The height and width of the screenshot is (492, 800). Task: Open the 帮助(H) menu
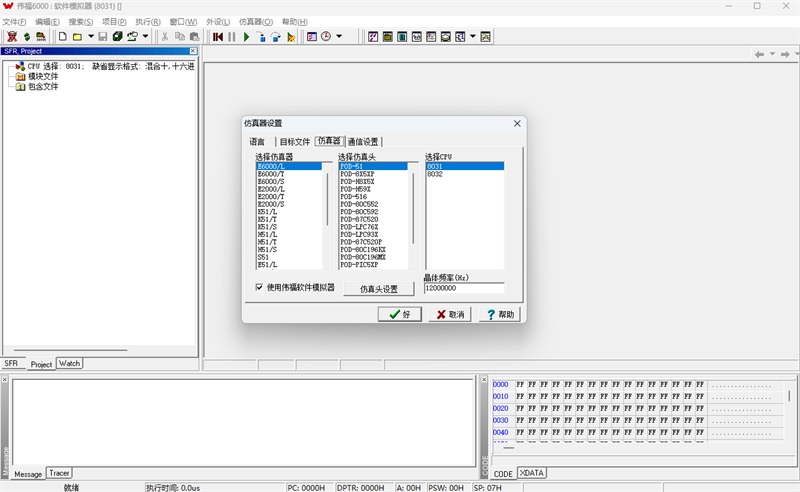pyautogui.click(x=294, y=22)
